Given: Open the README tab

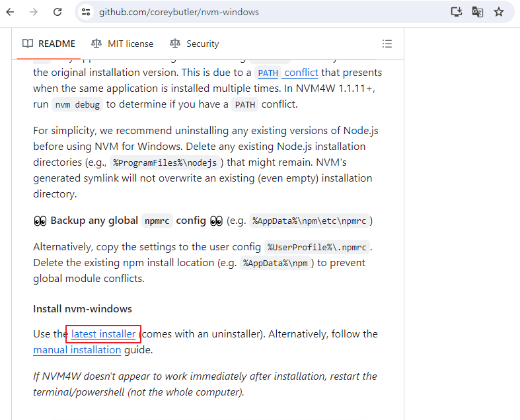Looking at the screenshot, I should [49, 44].
